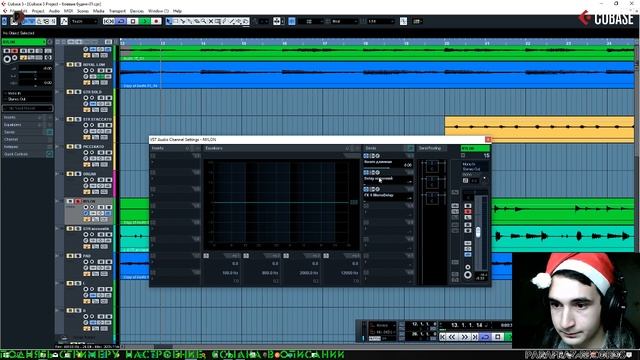Viewport: 640px width, 360px height.
Task: Solo the ROYAL LOW track
Action: tap(77, 64)
